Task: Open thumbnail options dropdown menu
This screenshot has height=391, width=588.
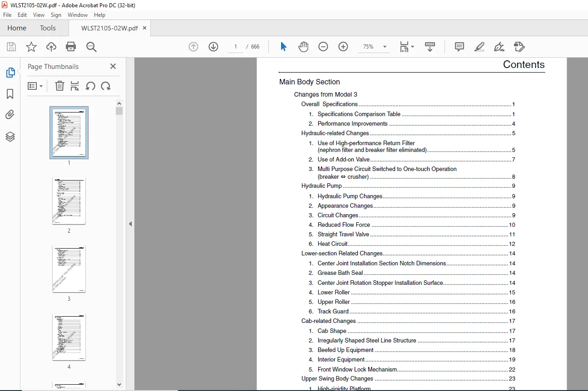Action: point(35,86)
